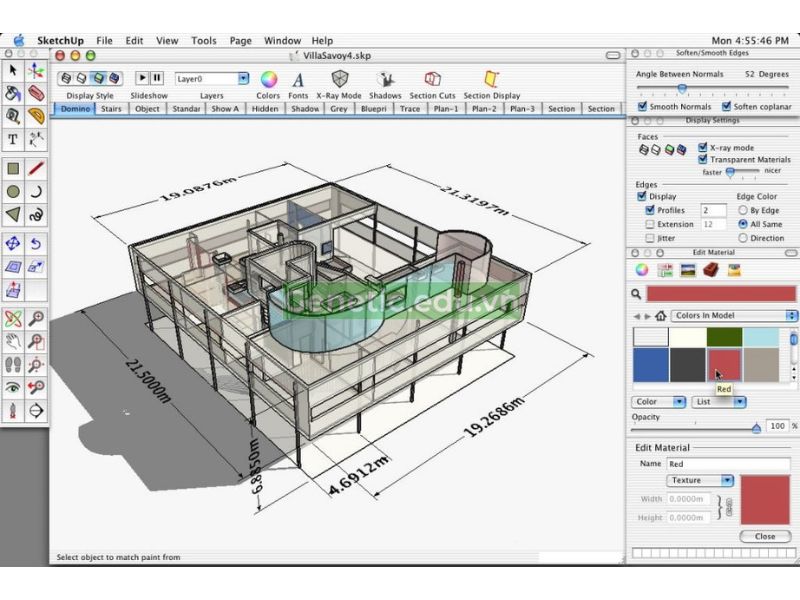Screen dimensions: 800x600
Task: Open the Texture dropdown in Edit Material
Action: tap(700, 481)
